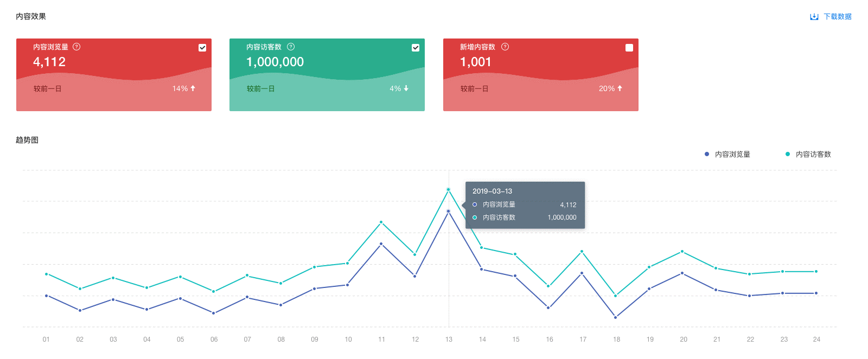This screenshot has height=359, width=868.
Task: Click x-axis label 01
Action: coord(46,339)
